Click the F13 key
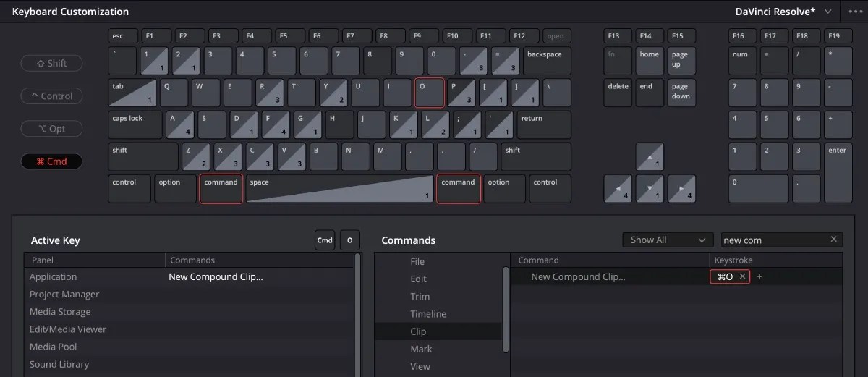This screenshot has width=868, height=377. pos(619,35)
